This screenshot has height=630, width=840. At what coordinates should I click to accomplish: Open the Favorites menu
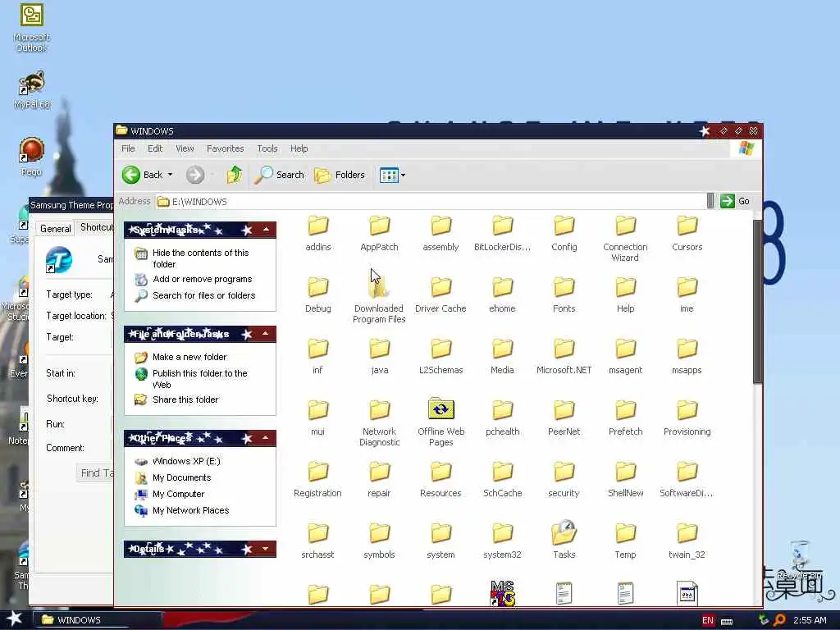[225, 148]
